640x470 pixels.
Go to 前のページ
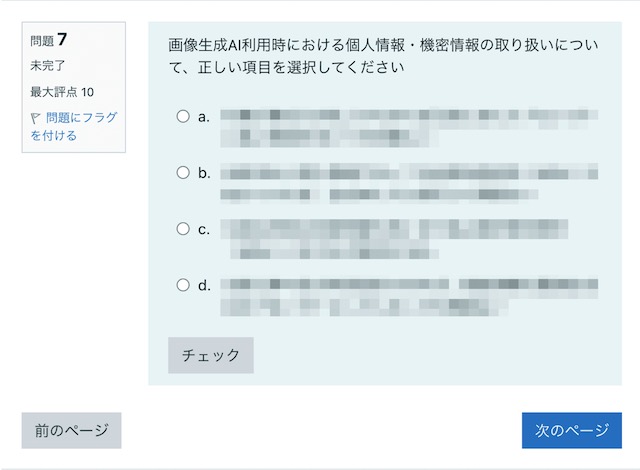point(71,430)
